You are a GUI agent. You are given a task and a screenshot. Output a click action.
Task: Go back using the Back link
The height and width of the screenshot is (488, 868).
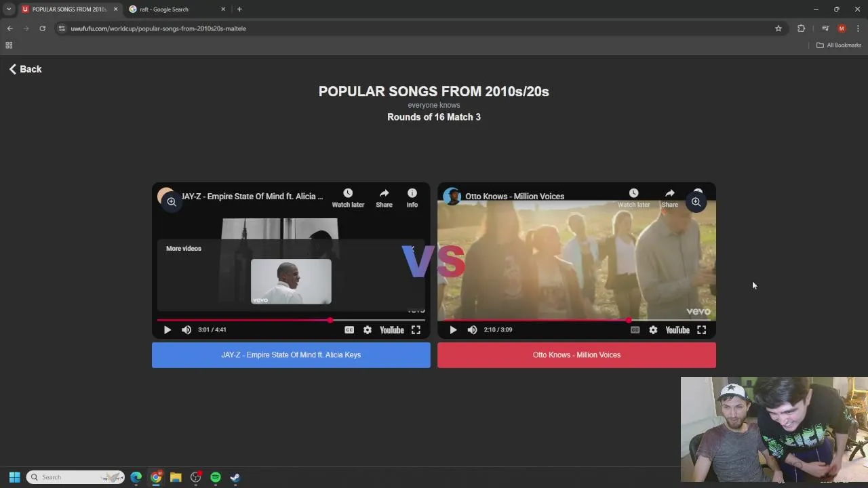[x=26, y=69]
